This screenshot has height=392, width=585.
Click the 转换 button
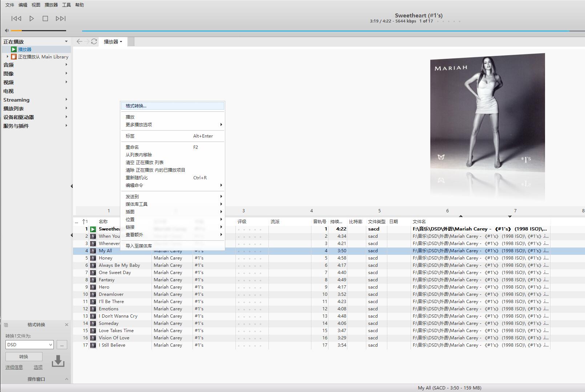[24, 356]
